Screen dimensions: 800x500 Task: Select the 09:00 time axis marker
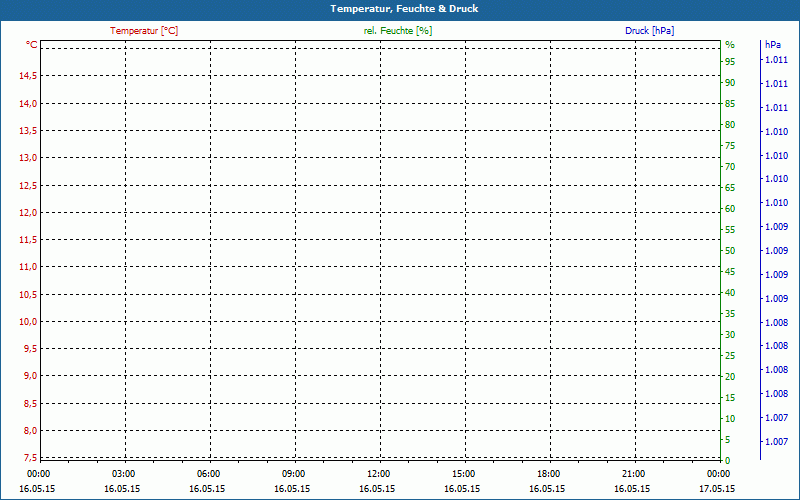point(293,474)
